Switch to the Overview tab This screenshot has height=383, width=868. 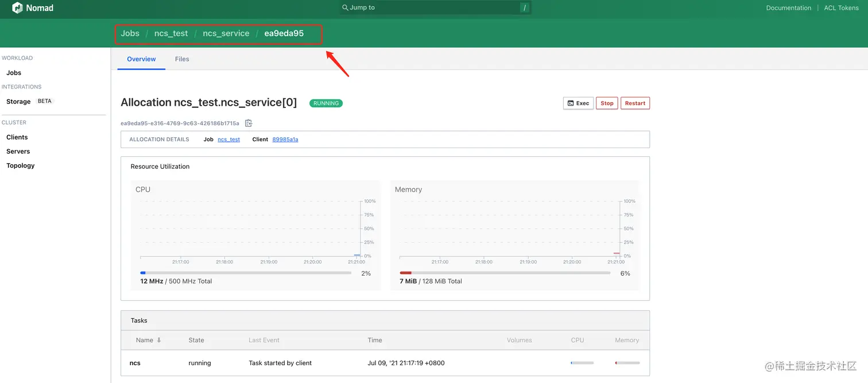(x=141, y=59)
